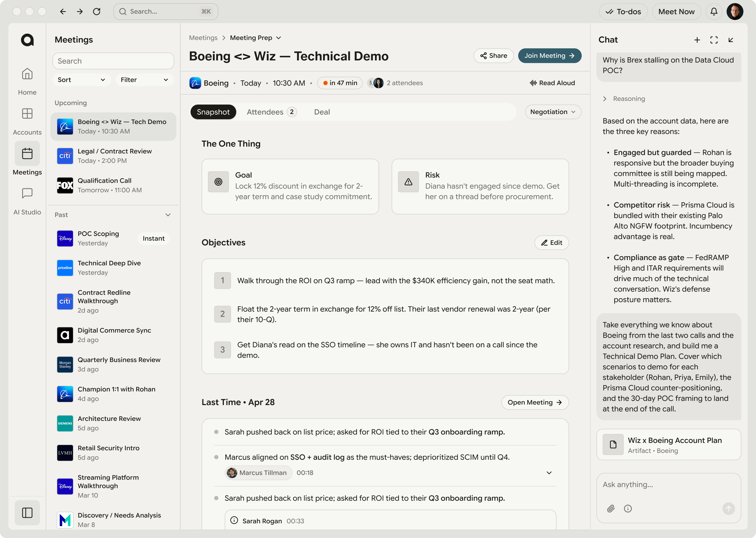Open the notifications bell
This screenshot has width=756, height=538.
point(714,12)
